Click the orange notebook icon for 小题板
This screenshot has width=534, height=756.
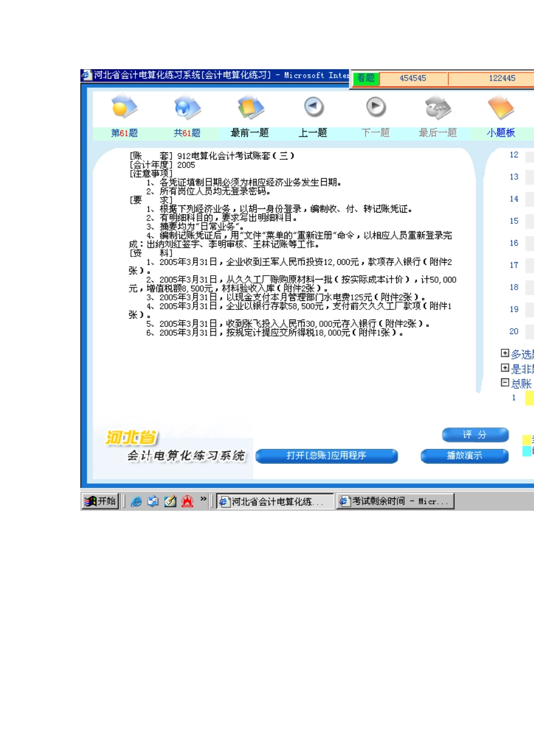coord(501,107)
